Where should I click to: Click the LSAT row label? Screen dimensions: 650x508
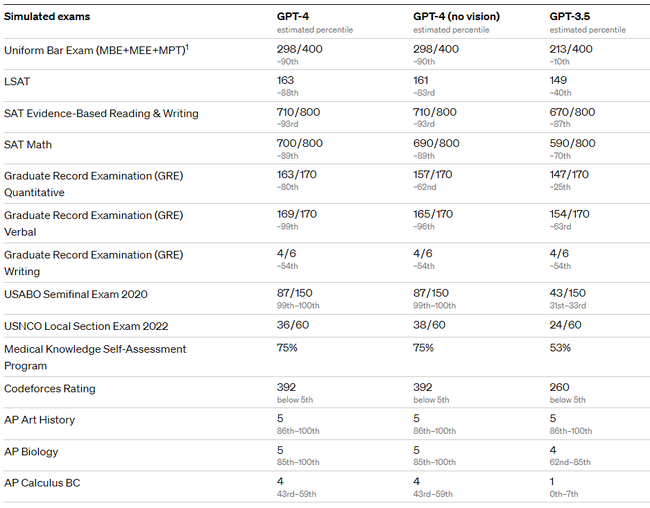coord(17,81)
